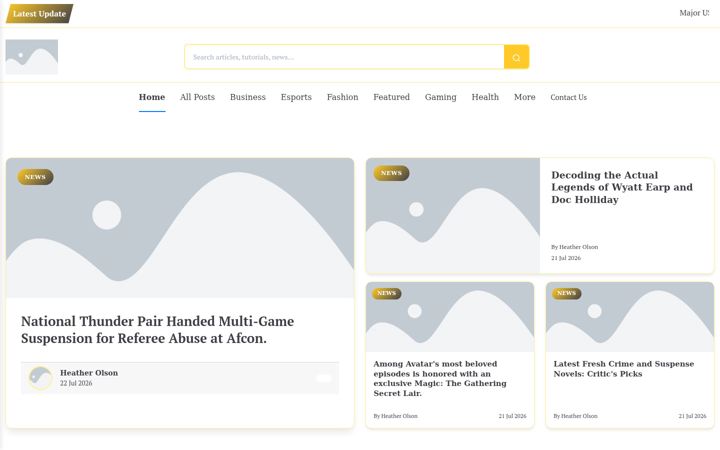Click the Latest Update badge
Screen dimensions: 720x450
[39, 13]
